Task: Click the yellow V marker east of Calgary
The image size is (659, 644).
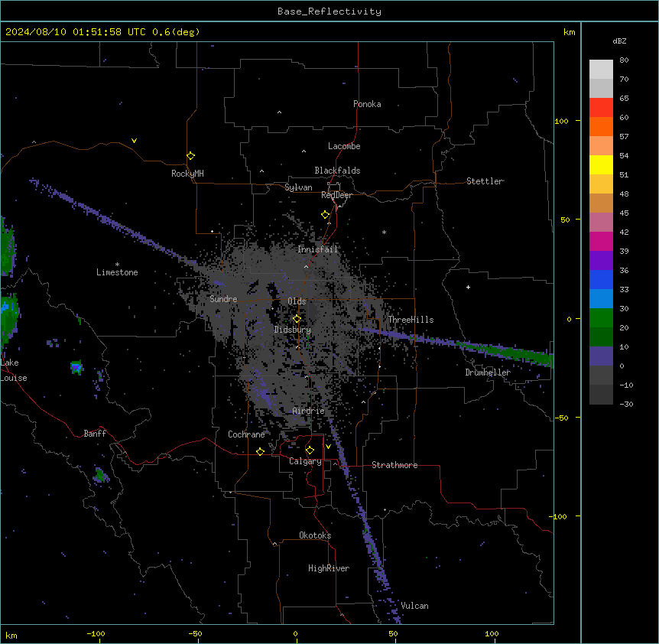Action: [328, 447]
